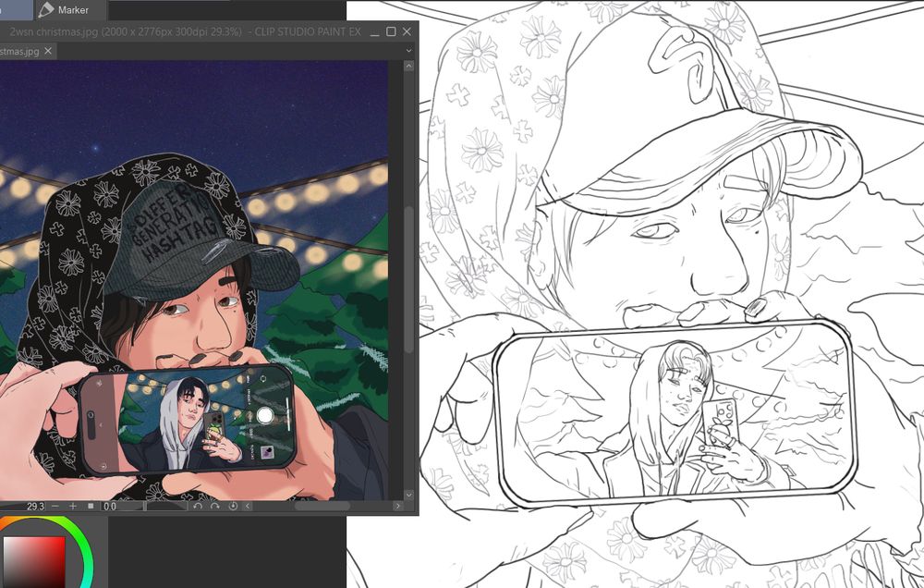
Task: Click the zoom out minus button
Action: coord(55,506)
